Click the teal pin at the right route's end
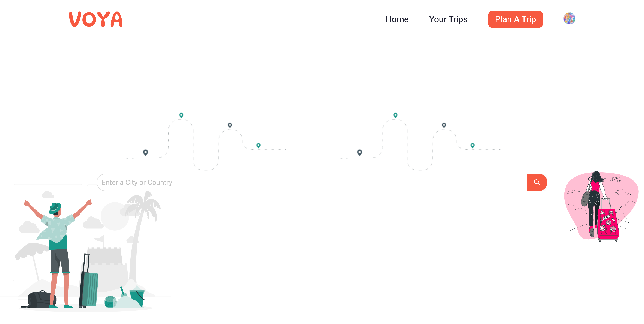The image size is (644, 324). (473, 145)
